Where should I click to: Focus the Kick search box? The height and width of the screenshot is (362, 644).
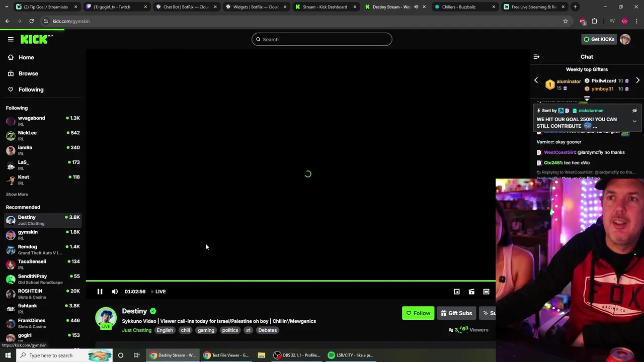pyautogui.click(x=322, y=39)
